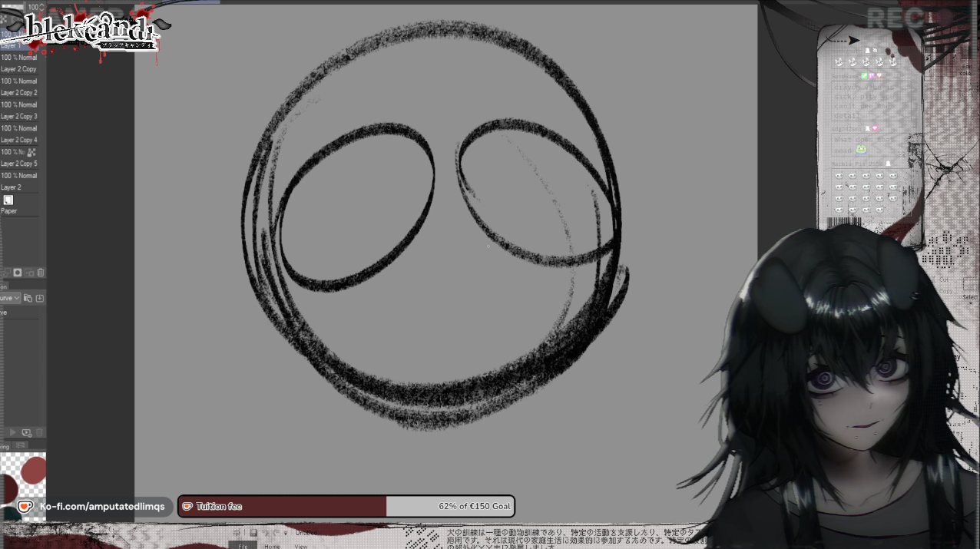Click the trash icon in timeline controls
The width and height of the screenshot is (980, 549).
[x=39, y=433]
